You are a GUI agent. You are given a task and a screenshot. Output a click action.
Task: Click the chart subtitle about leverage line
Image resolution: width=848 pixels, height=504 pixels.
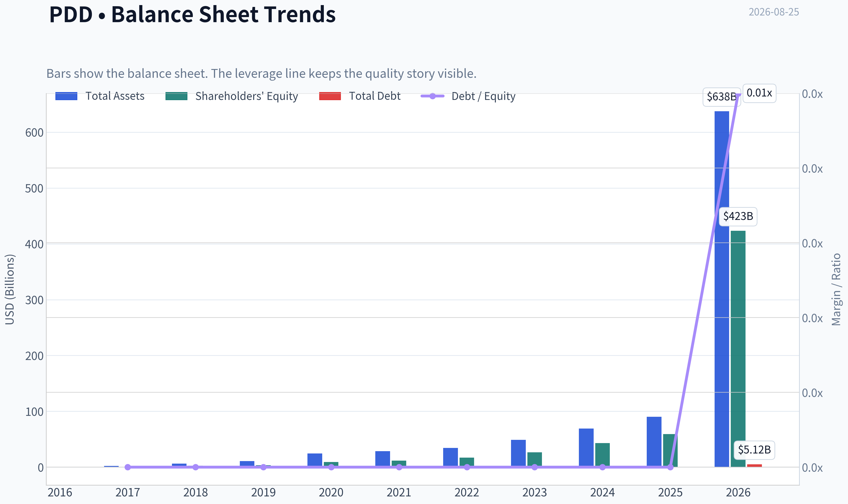[261, 73]
